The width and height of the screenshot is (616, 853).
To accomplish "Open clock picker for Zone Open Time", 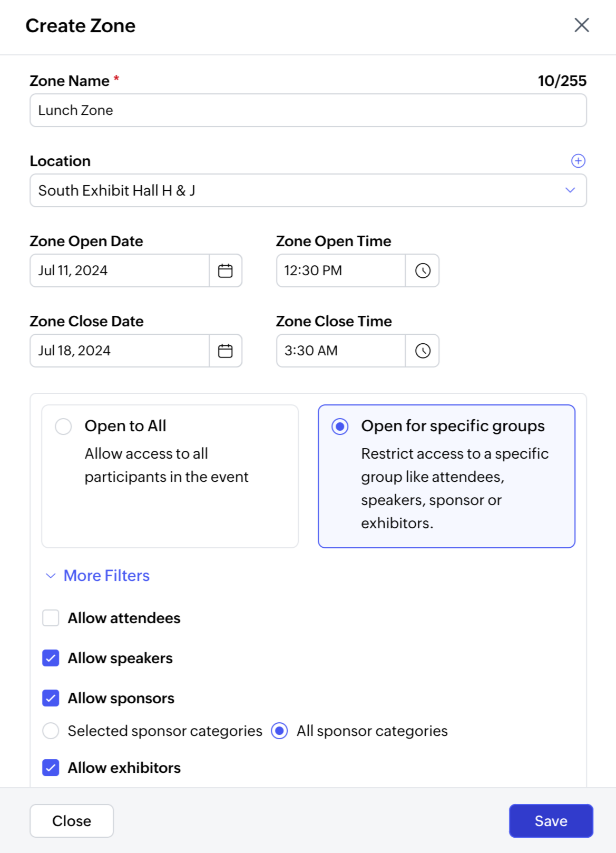I will click(x=423, y=270).
